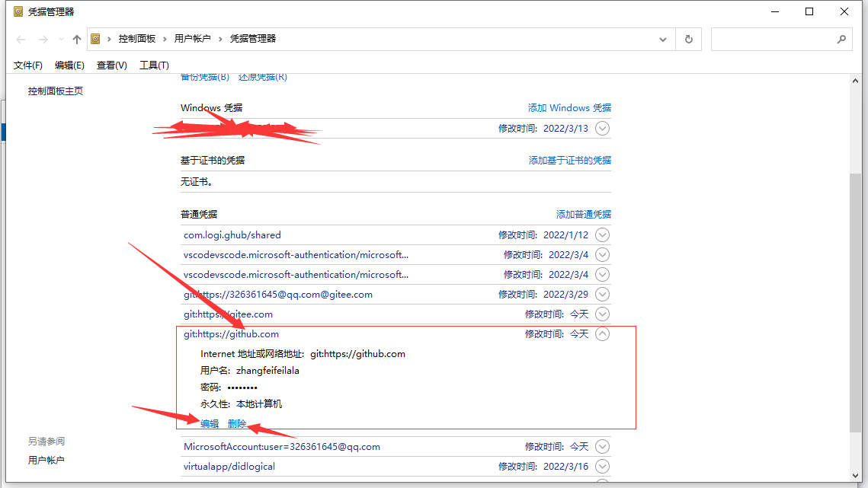
Task: Click the Credential Manager icon in the address bar
Action: 95,39
